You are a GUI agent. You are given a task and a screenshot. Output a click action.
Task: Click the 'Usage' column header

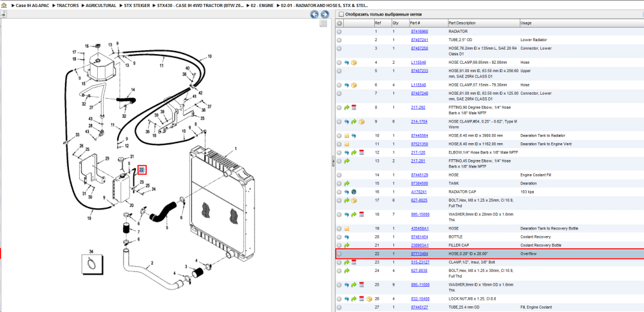coord(582,23)
